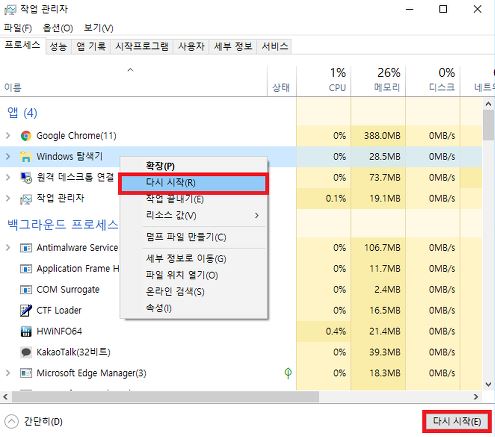The height and width of the screenshot is (437, 495).
Task: Switch to the 시작프로그램 tab
Action: [142, 46]
